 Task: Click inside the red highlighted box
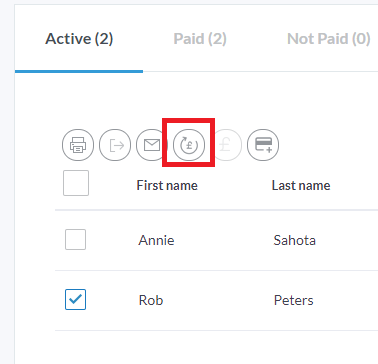(x=188, y=142)
